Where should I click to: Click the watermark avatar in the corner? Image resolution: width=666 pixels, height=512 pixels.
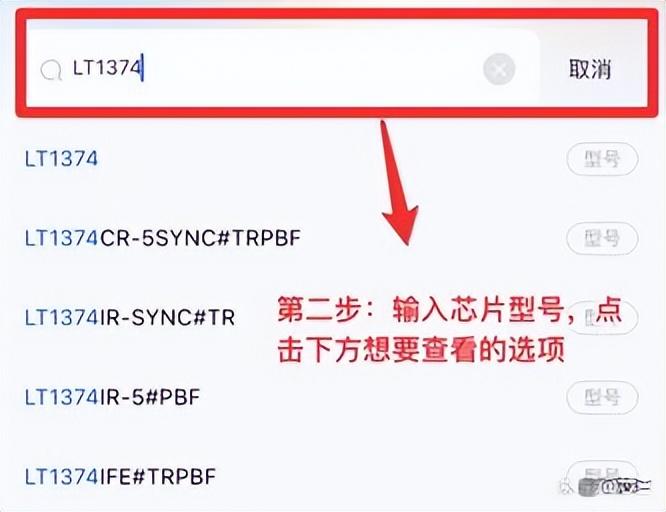590,487
